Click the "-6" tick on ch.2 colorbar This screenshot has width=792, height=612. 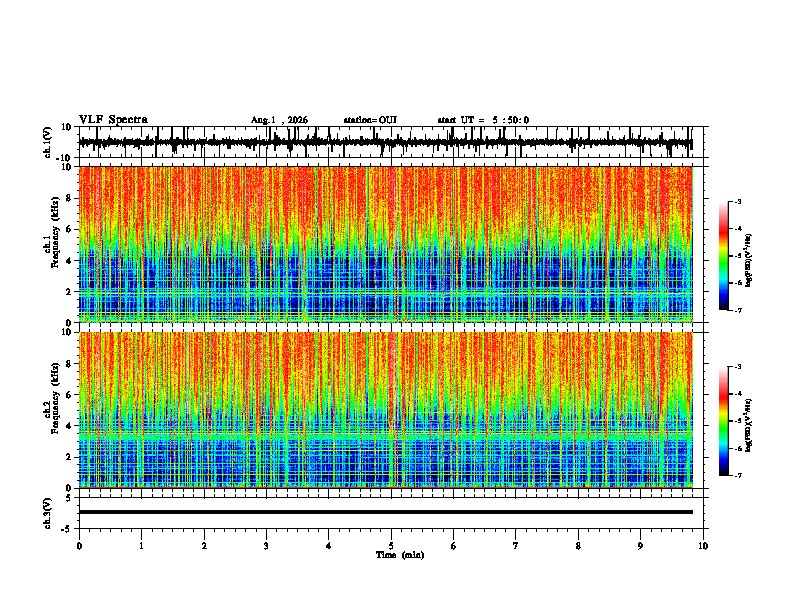737,448
